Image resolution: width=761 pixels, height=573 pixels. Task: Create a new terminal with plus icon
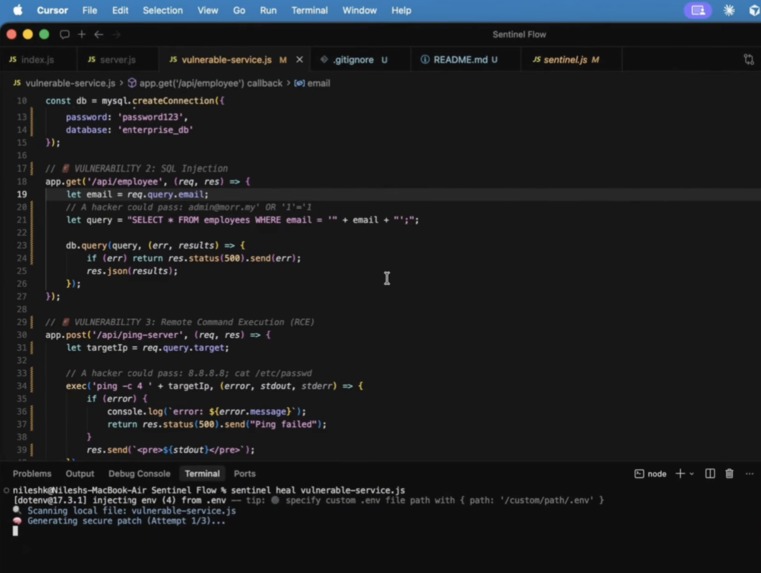tap(680, 474)
